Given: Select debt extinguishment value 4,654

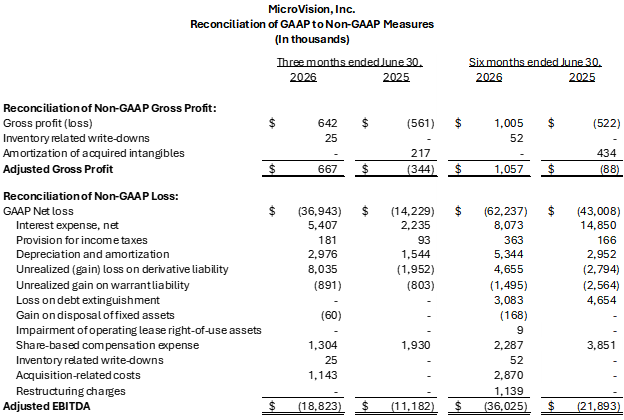Looking at the screenshot, I should coord(601,300).
